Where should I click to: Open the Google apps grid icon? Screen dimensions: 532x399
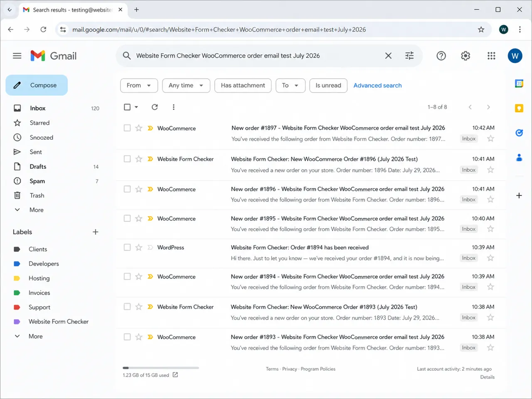[491, 56]
